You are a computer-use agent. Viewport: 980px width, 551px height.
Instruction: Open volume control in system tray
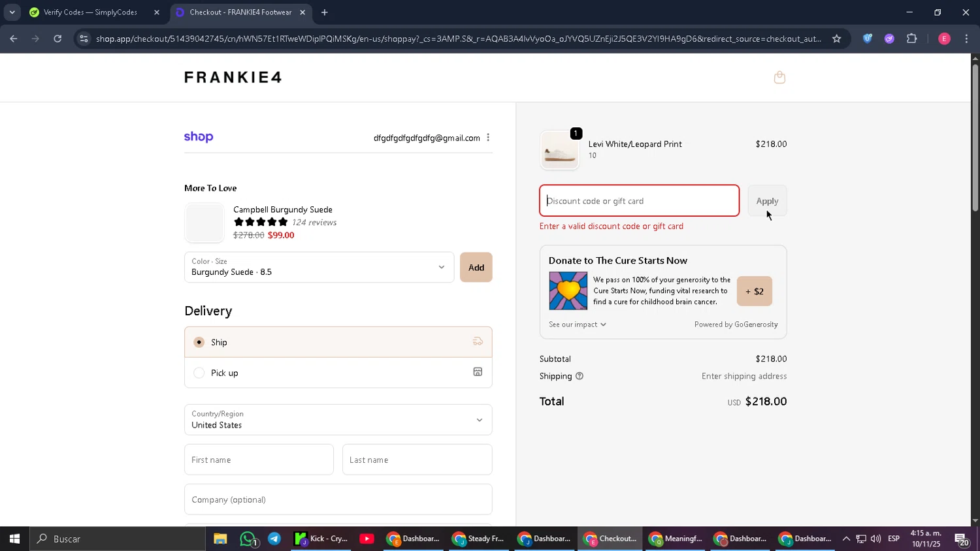875,539
